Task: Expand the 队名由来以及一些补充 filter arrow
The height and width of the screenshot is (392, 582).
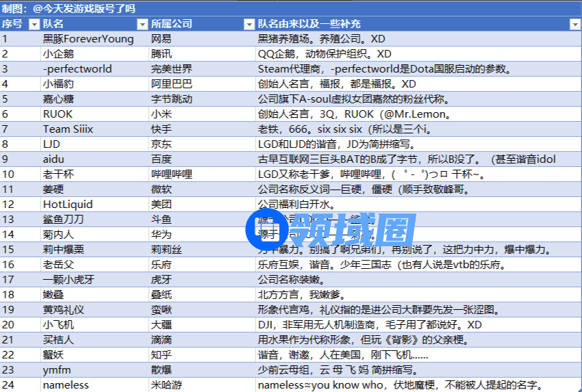Action: (x=574, y=24)
